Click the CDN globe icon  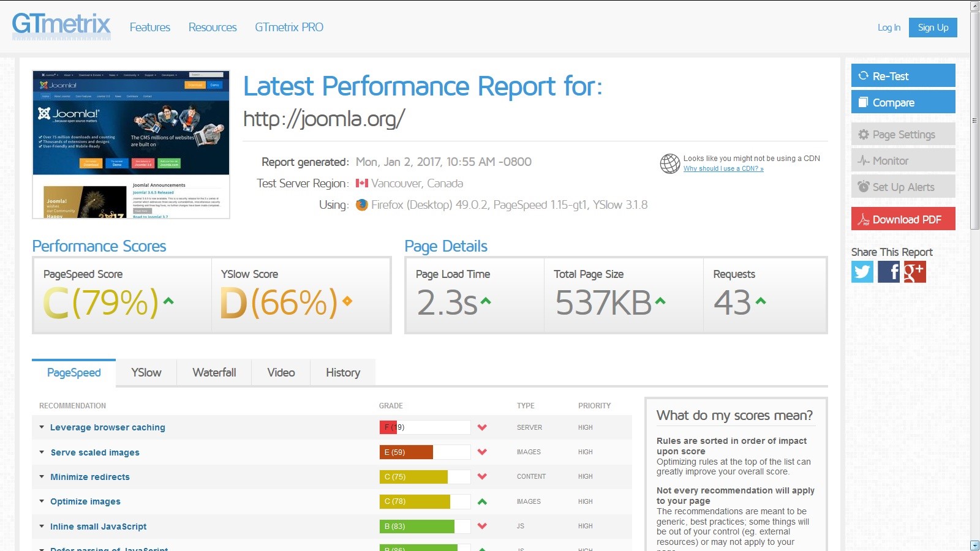pos(669,163)
